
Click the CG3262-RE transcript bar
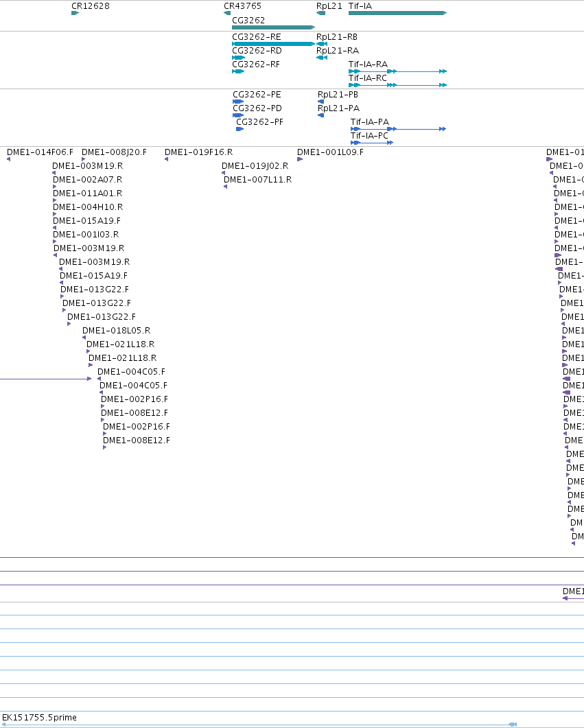(x=273, y=44)
